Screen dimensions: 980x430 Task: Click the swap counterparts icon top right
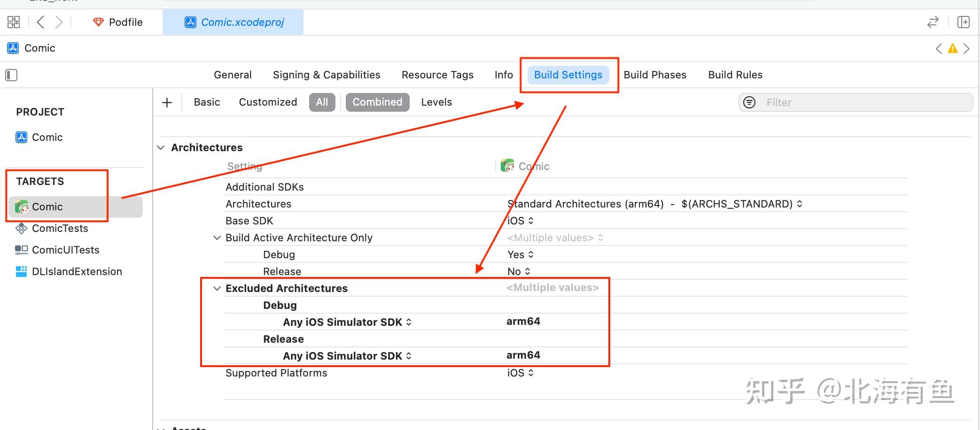point(933,22)
